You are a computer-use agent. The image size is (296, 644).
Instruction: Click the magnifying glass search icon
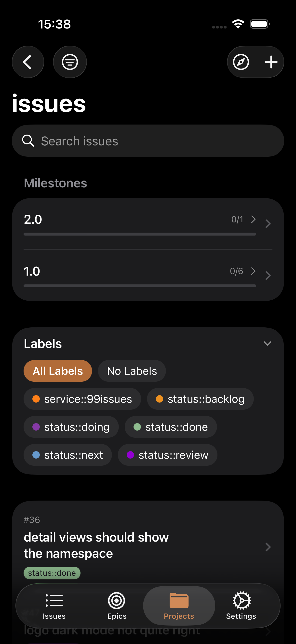[x=28, y=141]
